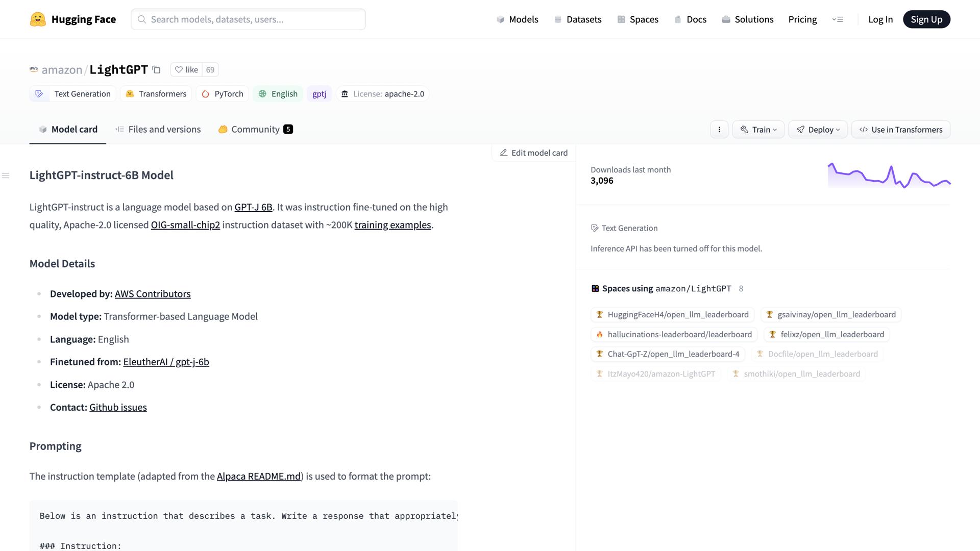Screen dimensions: 980x551
Task: Click the Hugging Face emoji logo
Action: 38,19
